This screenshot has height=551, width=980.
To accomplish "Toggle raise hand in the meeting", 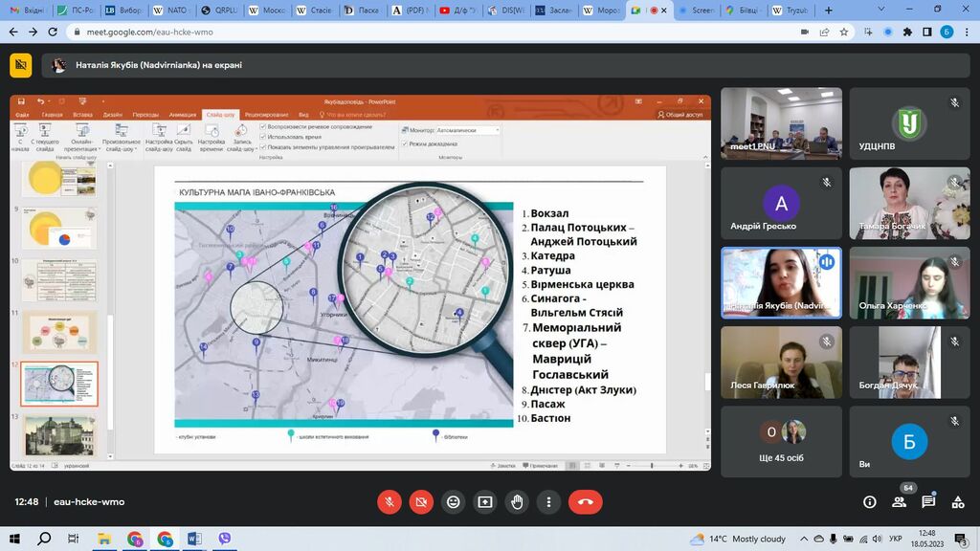I will (517, 501).
